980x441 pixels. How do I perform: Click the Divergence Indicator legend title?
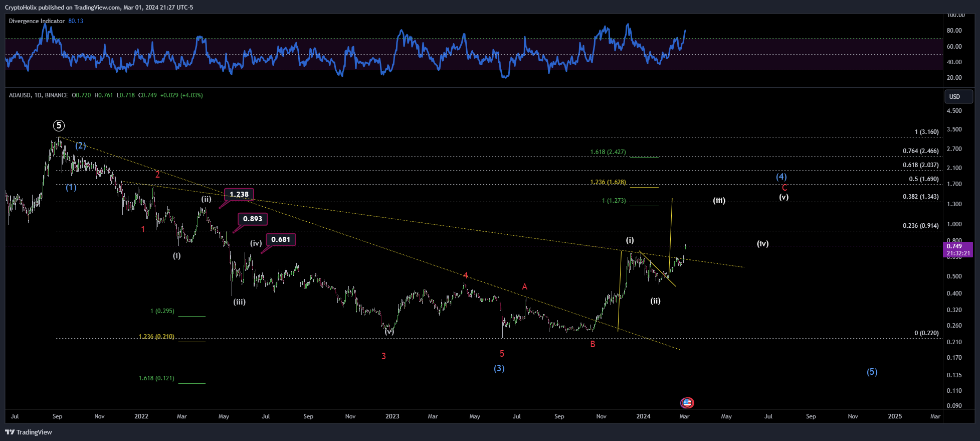point(37,21)
